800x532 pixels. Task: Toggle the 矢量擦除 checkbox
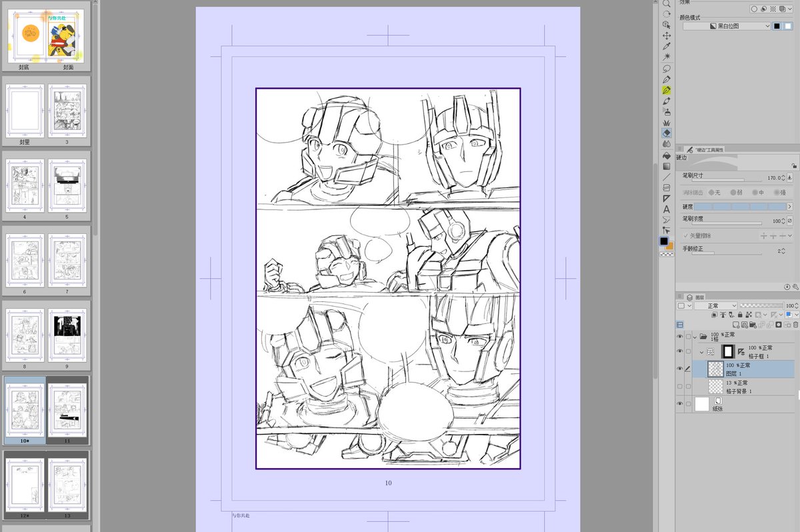click(685, 236)
